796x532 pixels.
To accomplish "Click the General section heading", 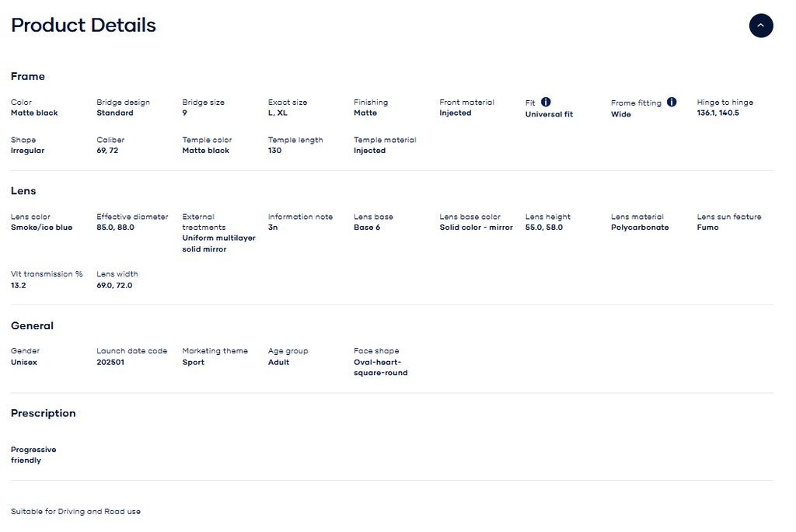I will tap(32, 326).
